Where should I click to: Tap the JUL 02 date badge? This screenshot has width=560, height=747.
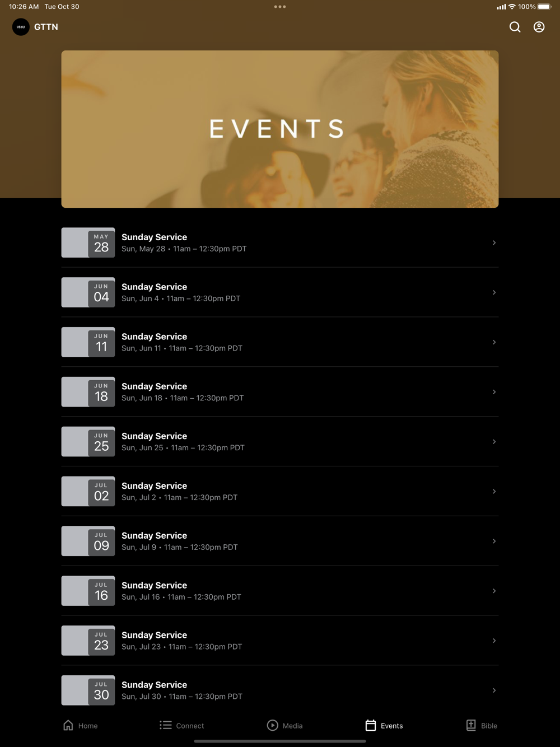click(x=101, y=492)
